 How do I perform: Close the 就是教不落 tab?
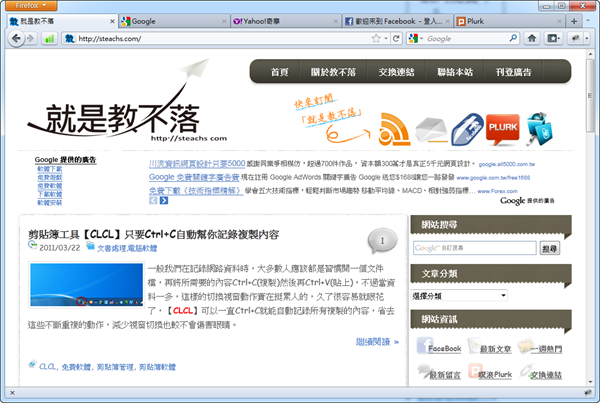(112, 21)
